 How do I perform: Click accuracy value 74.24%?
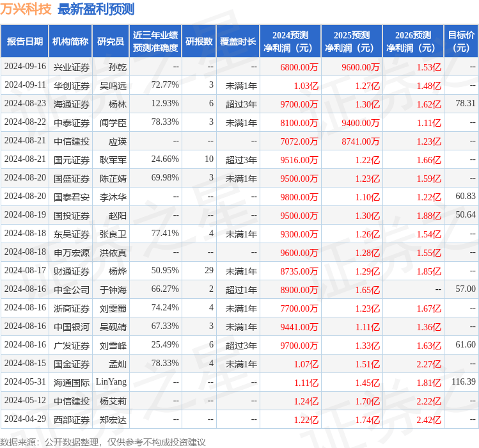tap(165, 308)
